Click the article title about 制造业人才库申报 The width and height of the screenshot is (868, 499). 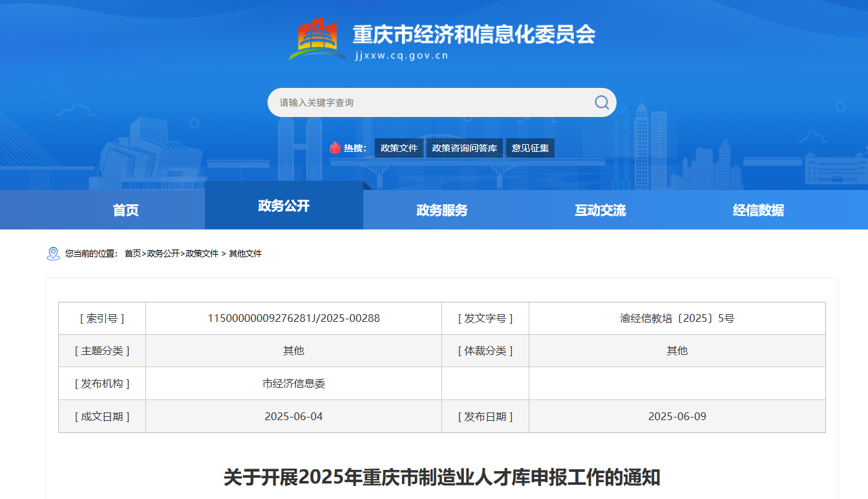(441, 478)
